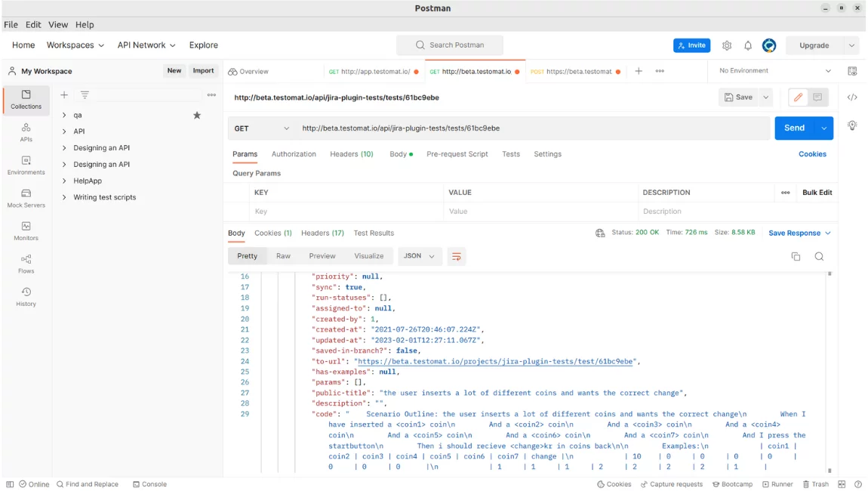
Task: Open the Monitors sidebar icon
Action: pos(26,230)
